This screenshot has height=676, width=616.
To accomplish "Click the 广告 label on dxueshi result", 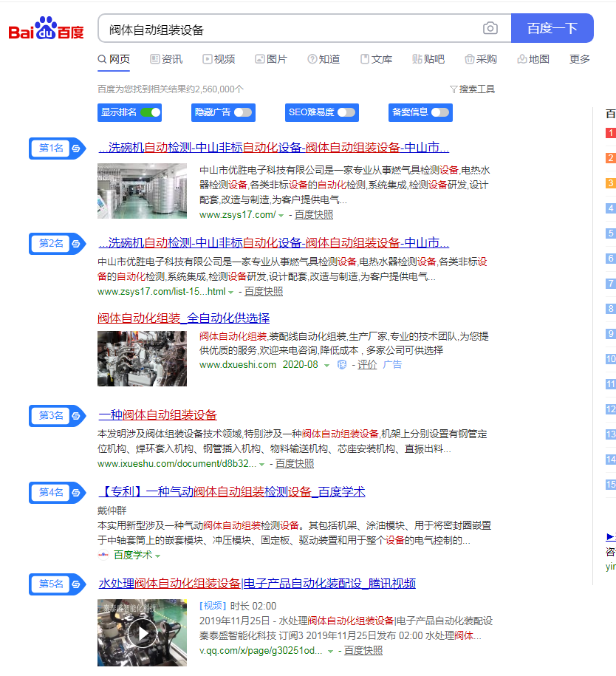I will tap(392, 365).
